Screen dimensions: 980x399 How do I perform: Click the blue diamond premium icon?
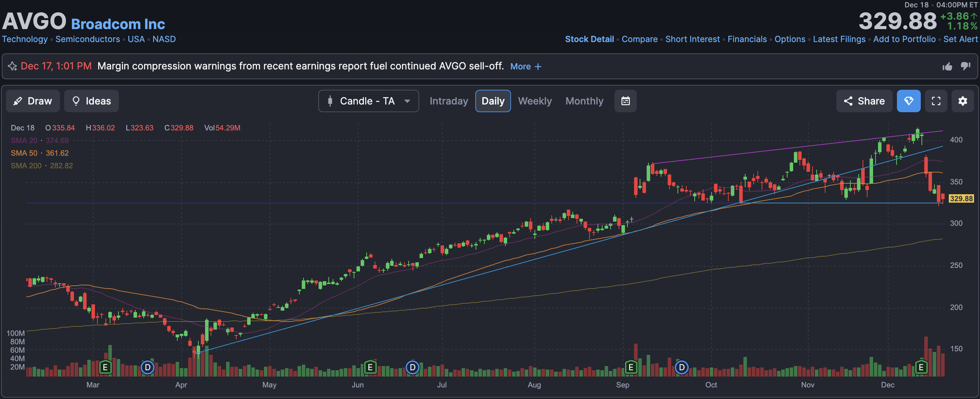tap(908, 101)
